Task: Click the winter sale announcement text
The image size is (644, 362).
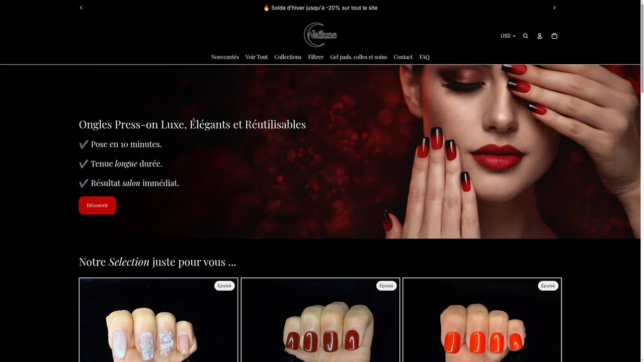Action: 320,8
